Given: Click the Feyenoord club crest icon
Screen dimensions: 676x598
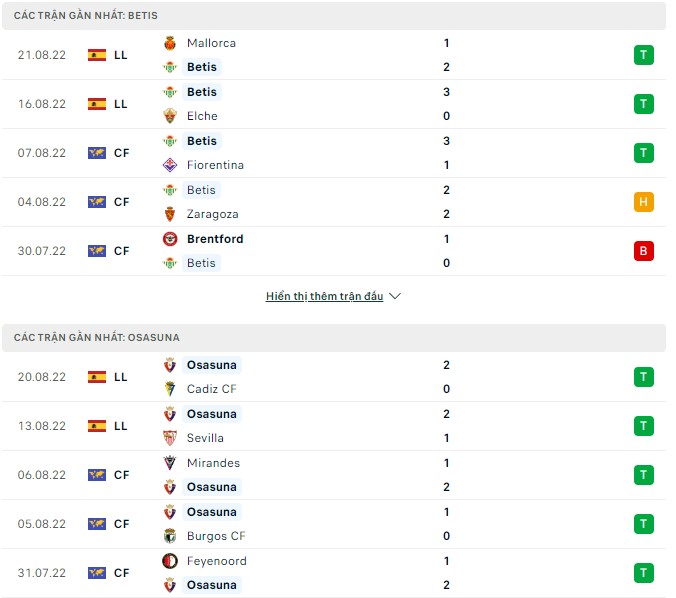Looking at the screenshot, I should tap(170, 561).
